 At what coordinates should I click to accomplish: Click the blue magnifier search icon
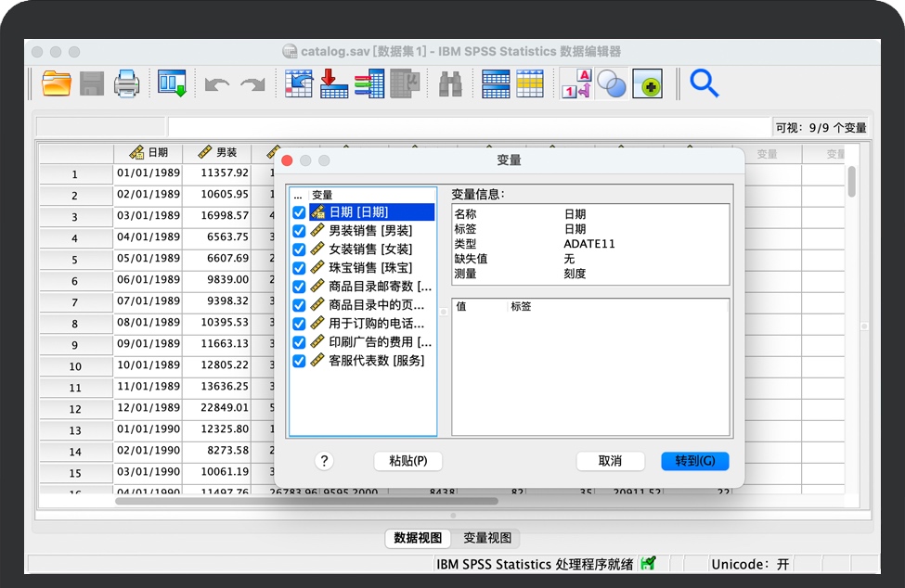click(x=705, y=84)
